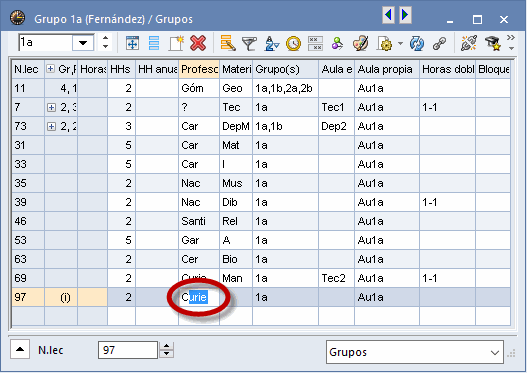The width and height of the screenshot is (527, 373).
Task: Click the Horas dobl column header
Action: tap(448, 69)
